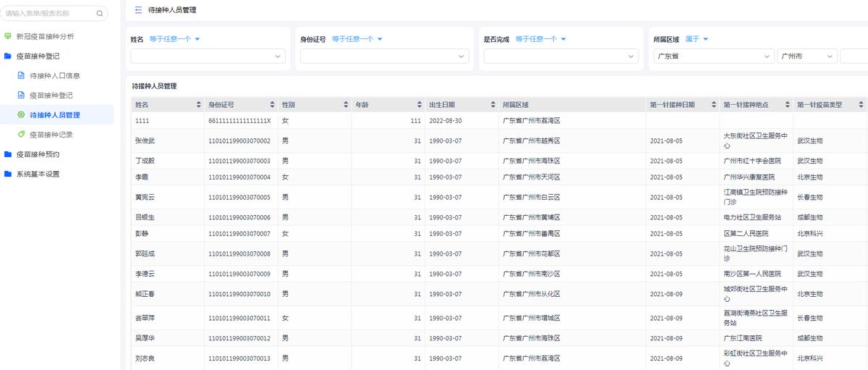Click the 所属区域 column header
Image resolution: width=868 pixels, height=370 pixels.
(572, 105)
